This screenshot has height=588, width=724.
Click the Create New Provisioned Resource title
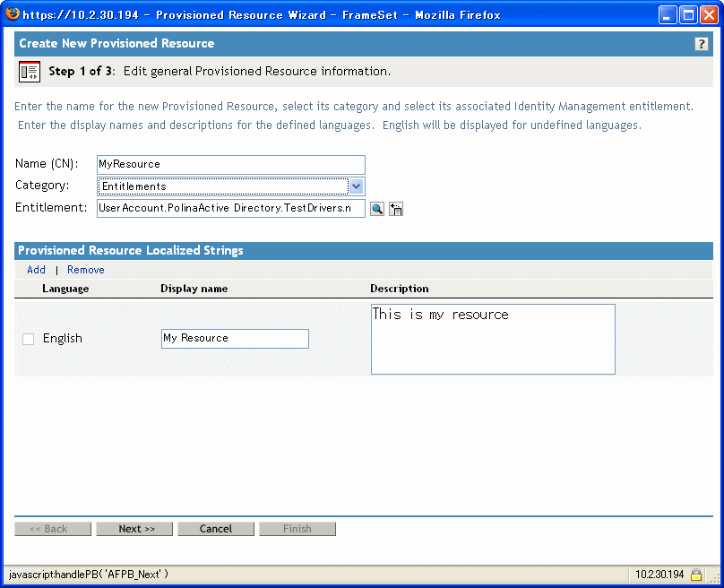pos(116,43)
